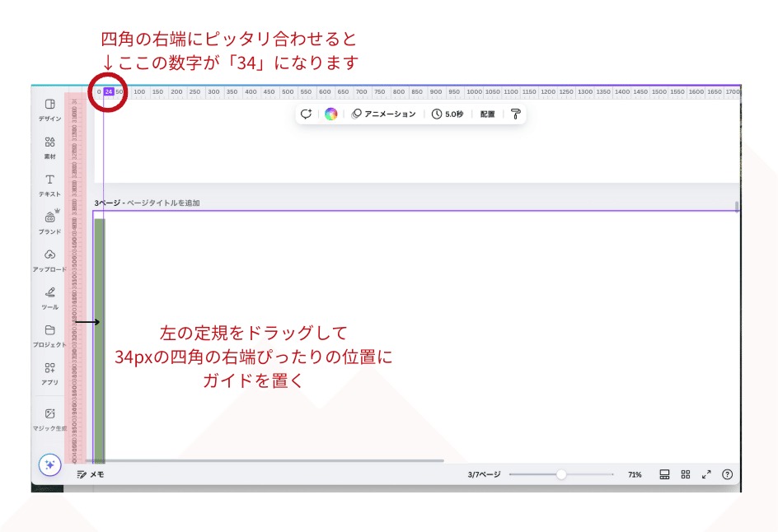Open the 素材 (Elements) sidebar panel
This screenshot has height=532, width=778.
(x=49, y=147)
